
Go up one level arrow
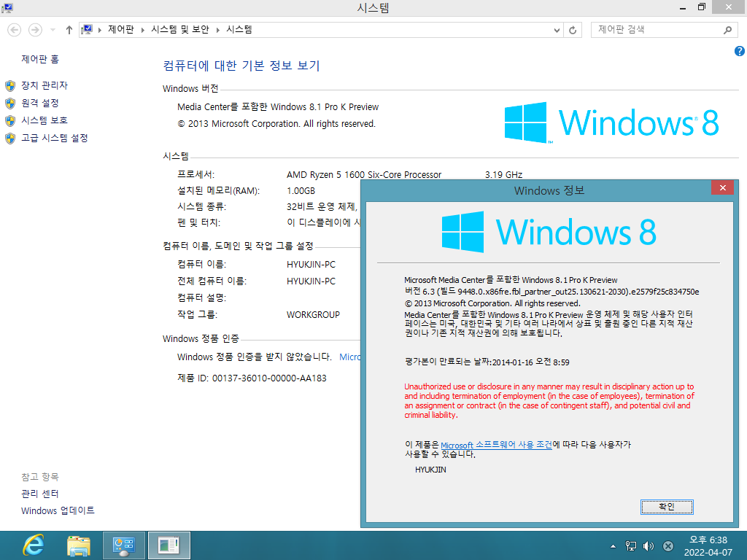tap(69, 30)
